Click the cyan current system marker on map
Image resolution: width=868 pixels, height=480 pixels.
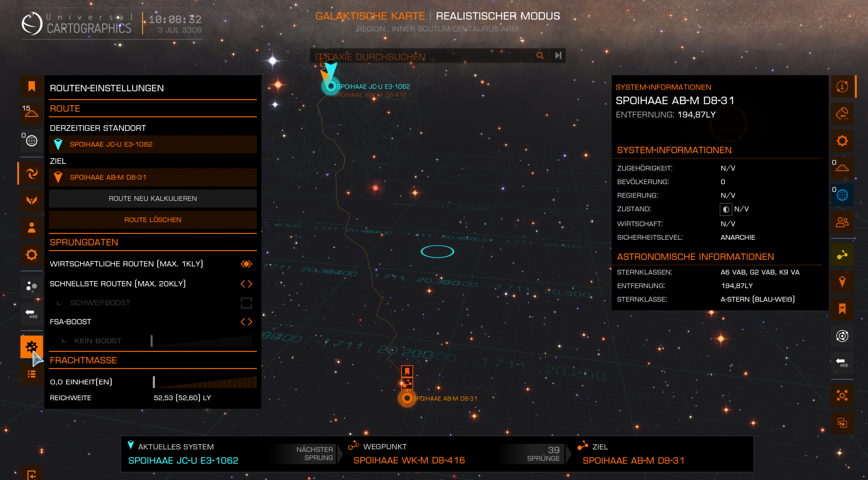click(x=331, y=86)
